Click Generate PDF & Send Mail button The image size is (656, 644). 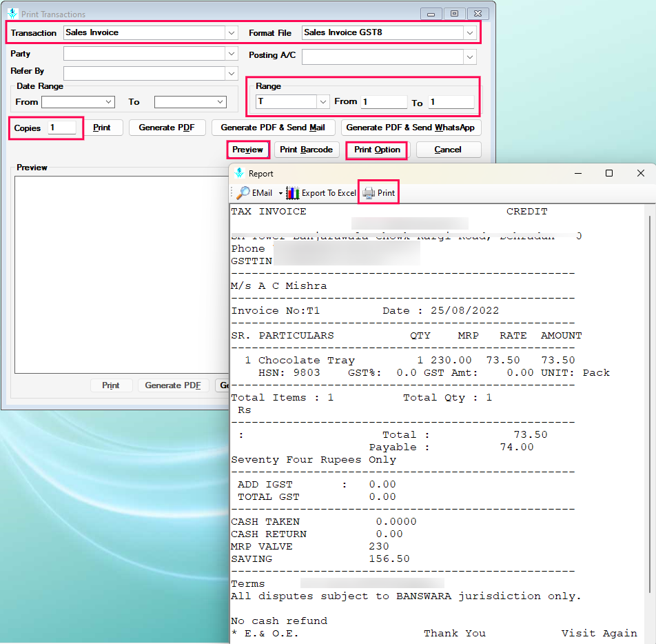[x=273, y=128]
